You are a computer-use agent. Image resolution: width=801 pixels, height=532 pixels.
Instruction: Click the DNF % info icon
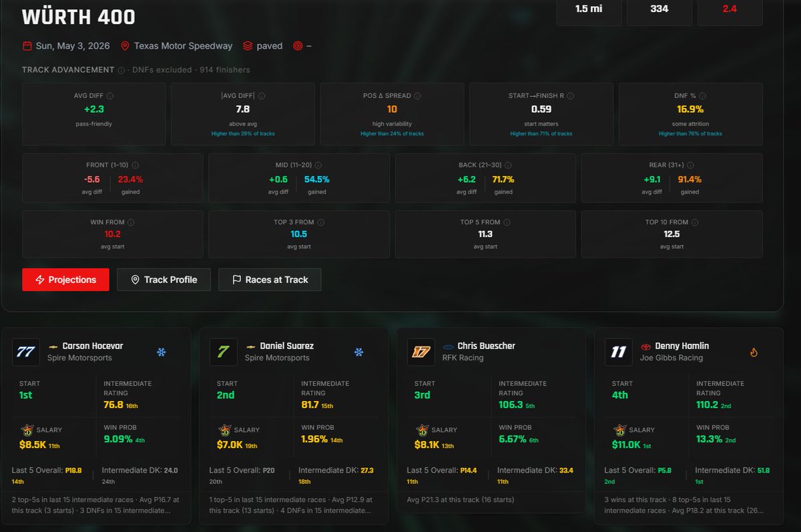(703, 96)
